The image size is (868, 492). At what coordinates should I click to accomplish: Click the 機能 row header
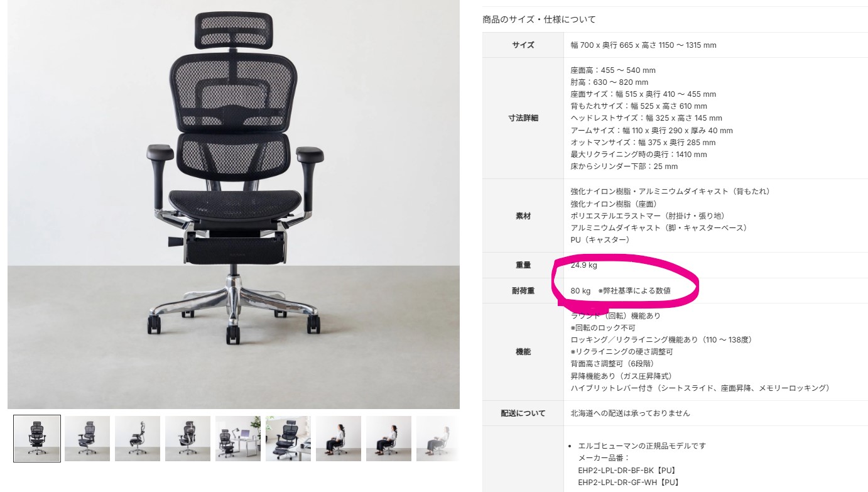pos(523,352)
